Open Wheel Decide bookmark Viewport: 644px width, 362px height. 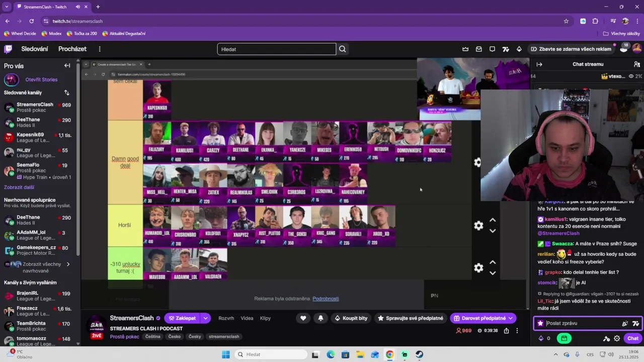click(20, 34)
